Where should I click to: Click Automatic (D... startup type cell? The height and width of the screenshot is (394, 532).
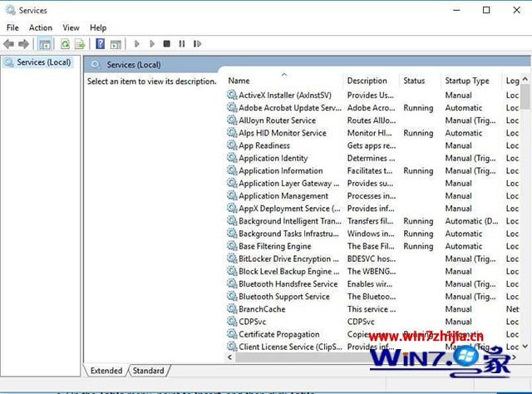[471, 221]
